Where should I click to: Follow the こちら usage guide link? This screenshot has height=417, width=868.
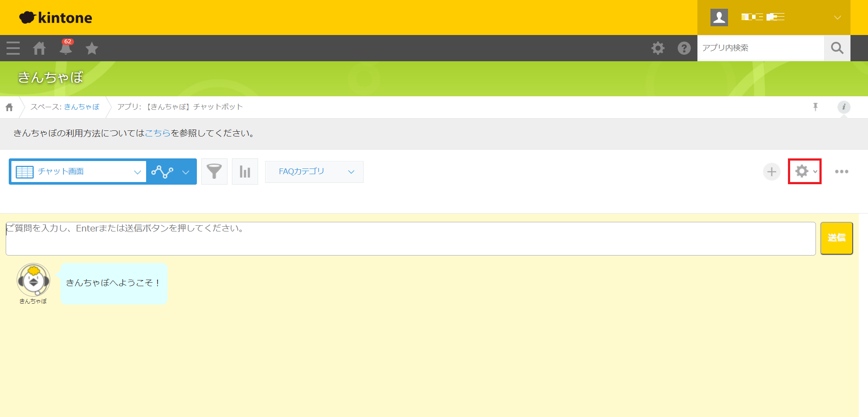click(157, 133)
